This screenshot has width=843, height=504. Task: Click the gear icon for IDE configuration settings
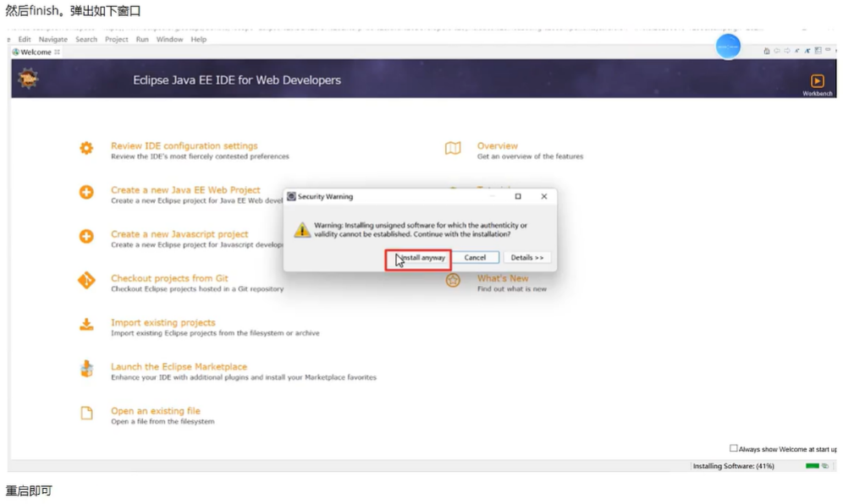(86, 148)
